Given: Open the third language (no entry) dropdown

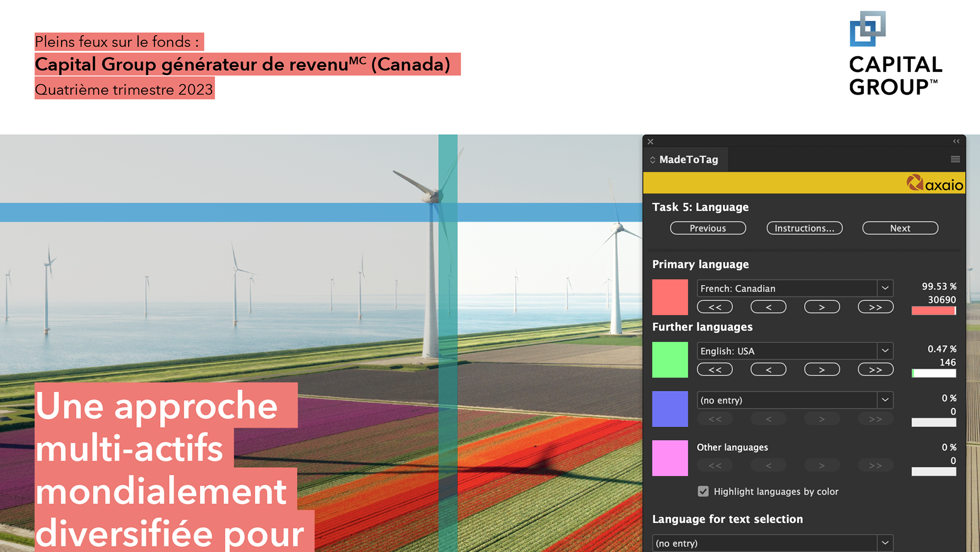Looking at the screenshot, I should 795,400.
